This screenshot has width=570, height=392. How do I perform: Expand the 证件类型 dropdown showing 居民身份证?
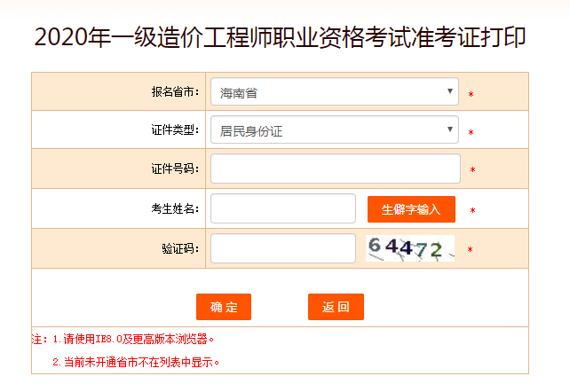[334, 131]
